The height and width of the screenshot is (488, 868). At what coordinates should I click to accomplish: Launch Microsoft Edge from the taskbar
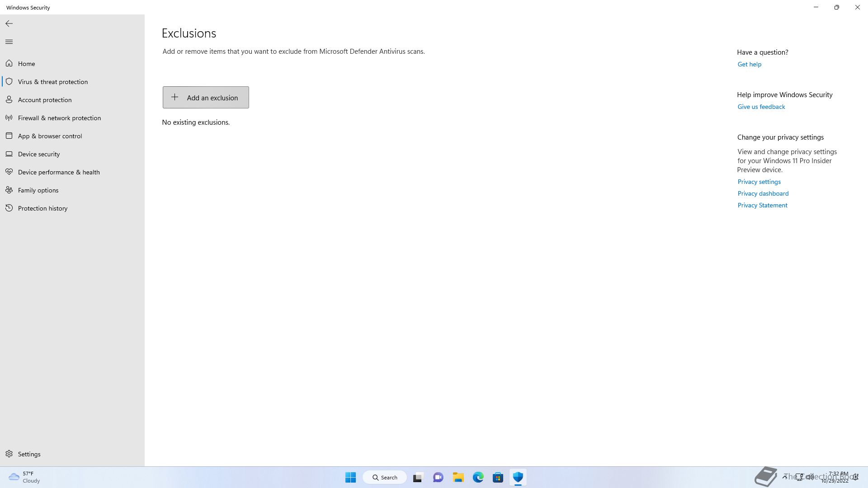tap(478, 477)
